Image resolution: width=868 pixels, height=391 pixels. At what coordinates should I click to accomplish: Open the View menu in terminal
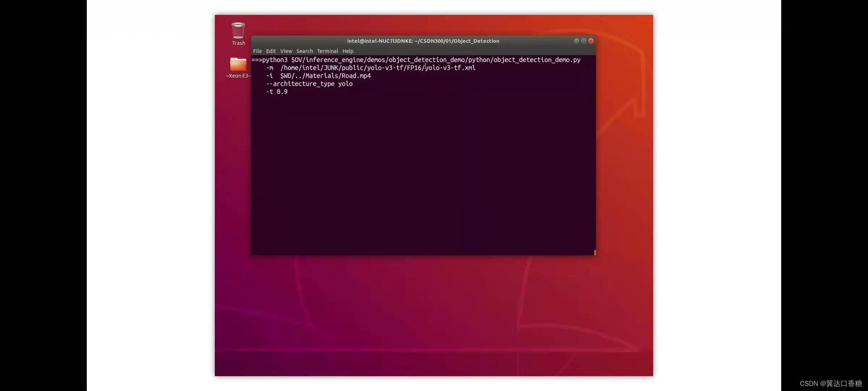click(x=286, y=51)
